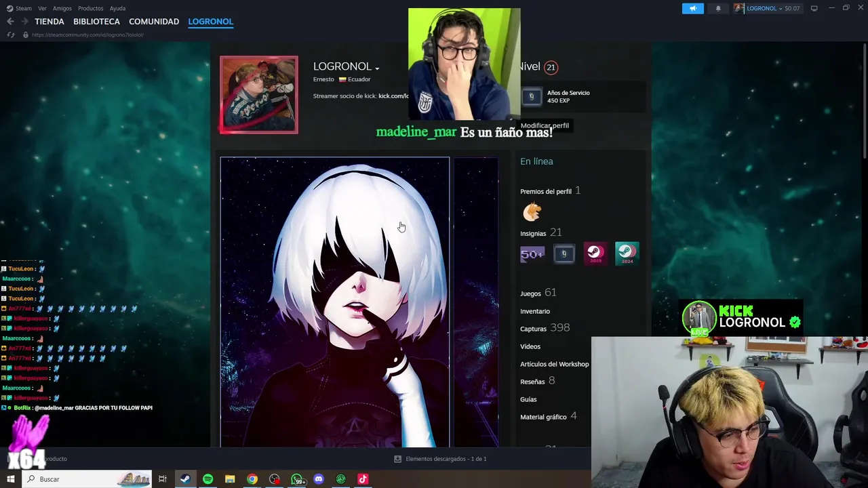The width and height of the screenshot is (868, 488).
Task: Open Discord from the taskbar
Action: pos(319,479)
